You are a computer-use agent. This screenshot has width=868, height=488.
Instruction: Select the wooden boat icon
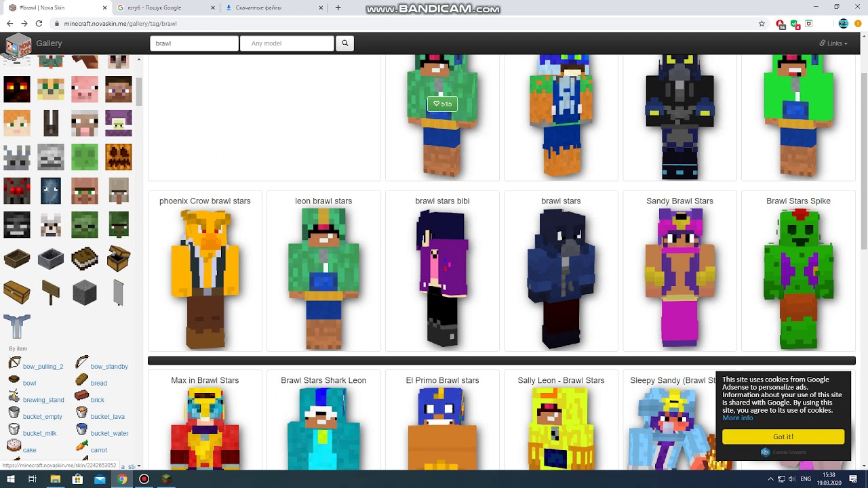click(x=17, y=258)
